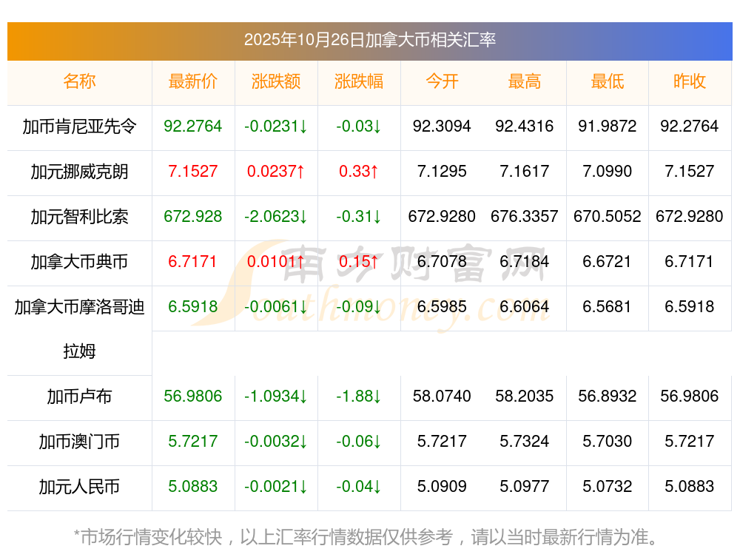Screen dimensions: 740x560
Task: Click the opening value 5.0909
Action: click(442, 486)
